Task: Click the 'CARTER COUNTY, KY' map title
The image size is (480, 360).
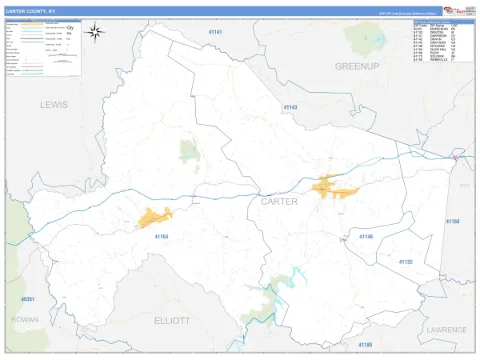Action: click(x=30, y=11)
